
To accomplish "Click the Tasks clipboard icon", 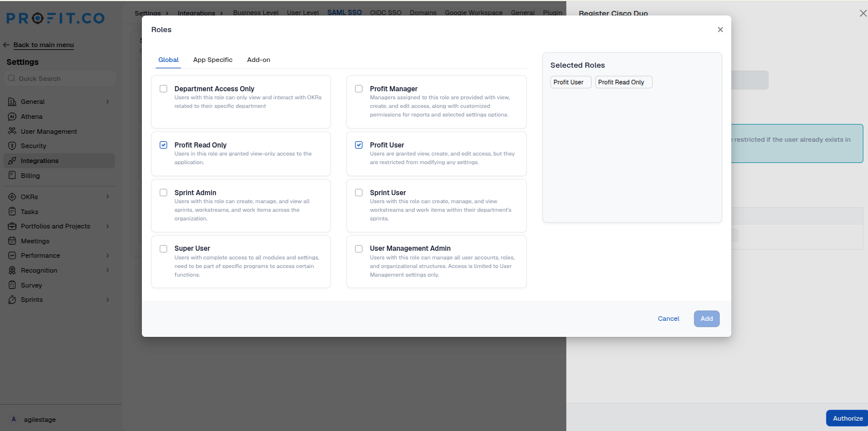I will click(12, 212).
